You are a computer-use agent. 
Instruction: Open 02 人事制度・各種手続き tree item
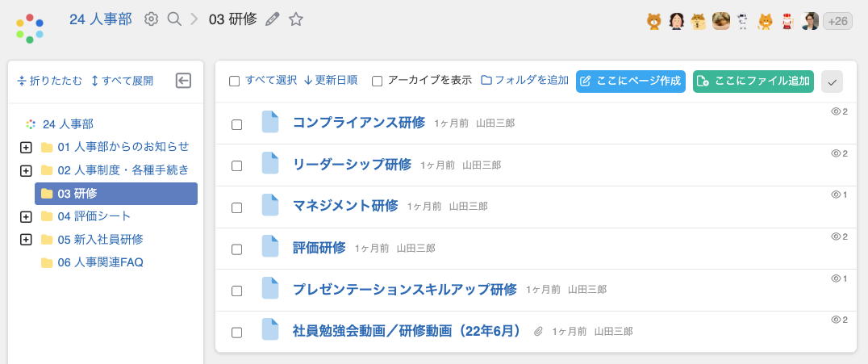(x=123, y=170)
